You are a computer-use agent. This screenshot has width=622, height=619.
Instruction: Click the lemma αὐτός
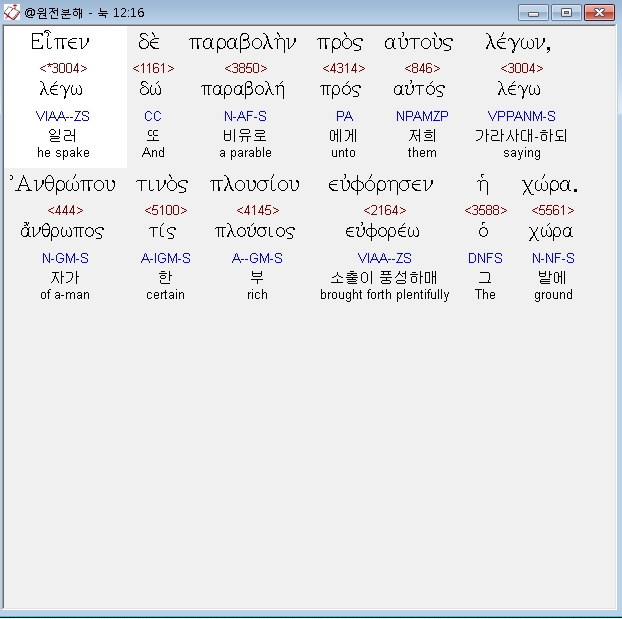pos(419,90)
